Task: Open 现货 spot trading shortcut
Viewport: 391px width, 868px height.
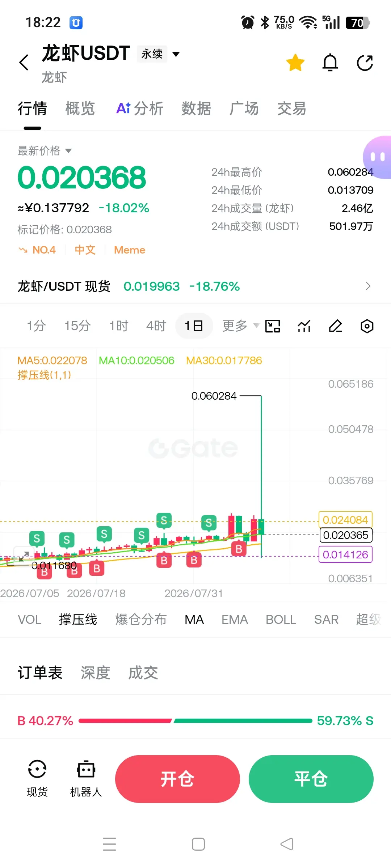Action: pos(37,778)
